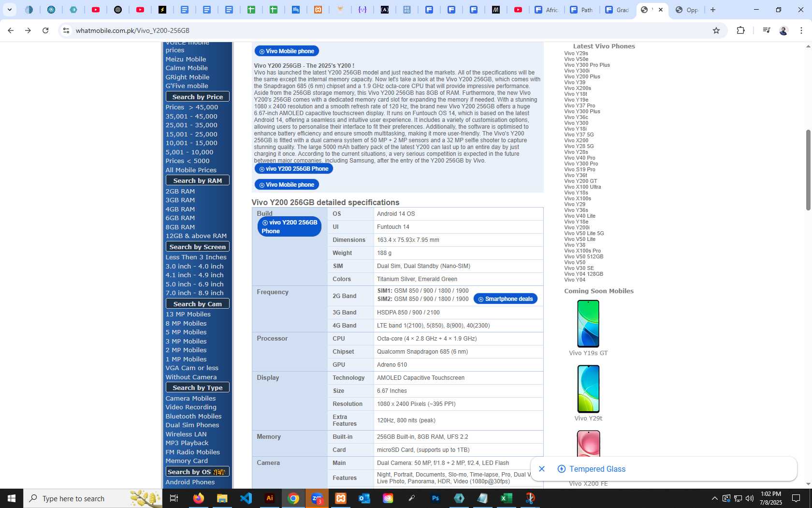Viewport: 812px width, 508px height.
Task: Open Search by RAM heading
Action: coord(198,180)
